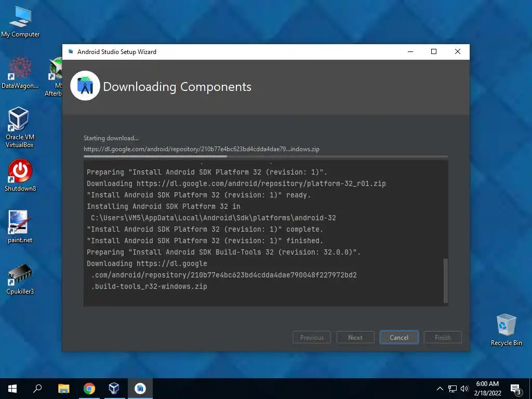Image resolution: width=532 pixels, height=399 pixels.
Task: Click the build-tools download URL text
Action: [x=202, y=149]
